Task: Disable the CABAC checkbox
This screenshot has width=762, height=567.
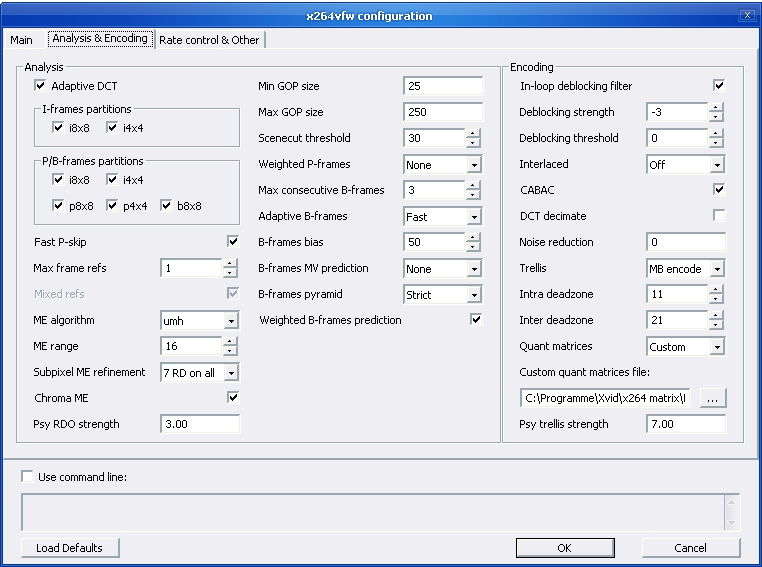Action: [x=718, y=189]
